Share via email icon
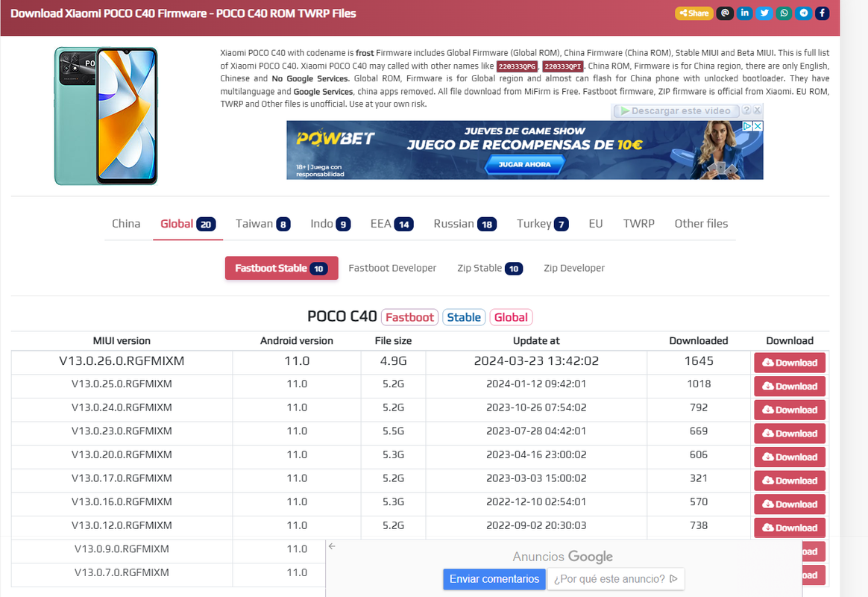This screenshot has height=597, width=868. pyautogui.click(x=725, y=13)
